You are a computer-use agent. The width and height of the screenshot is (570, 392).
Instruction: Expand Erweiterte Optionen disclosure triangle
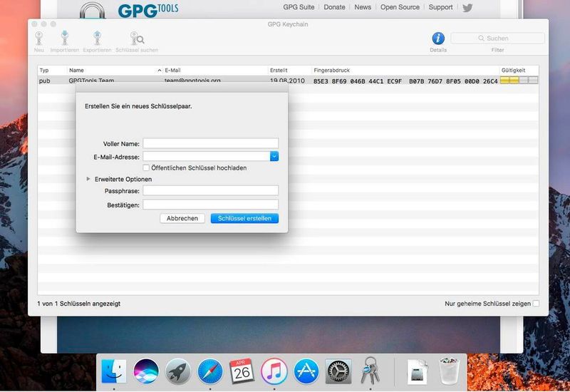tap(88, 179)
